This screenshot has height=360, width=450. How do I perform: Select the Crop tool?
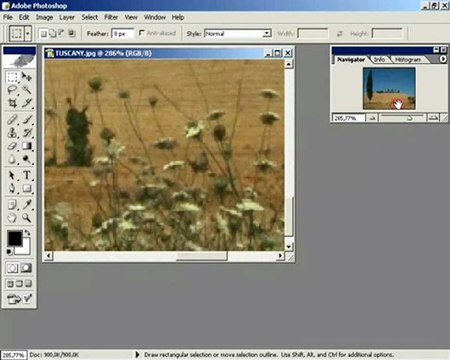[x=12, y=103]
